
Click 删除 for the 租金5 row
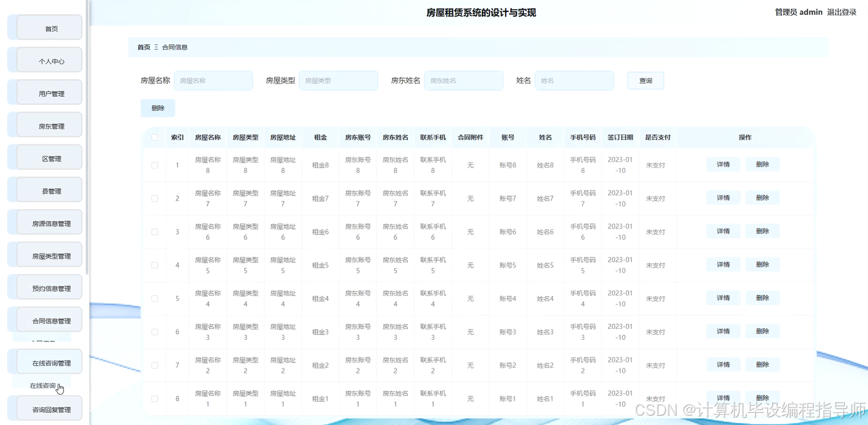pyautogui.click(x=762, y=265)
